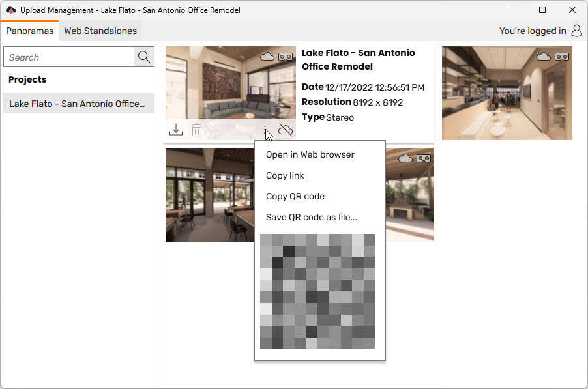This screenshot has height=389, width=588.
Task: Click the crossed-out cloud unpublish icon
Action: [286, 130]
